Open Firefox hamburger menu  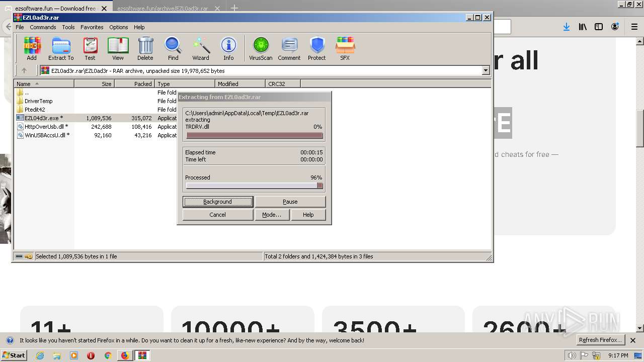(634, 27)
